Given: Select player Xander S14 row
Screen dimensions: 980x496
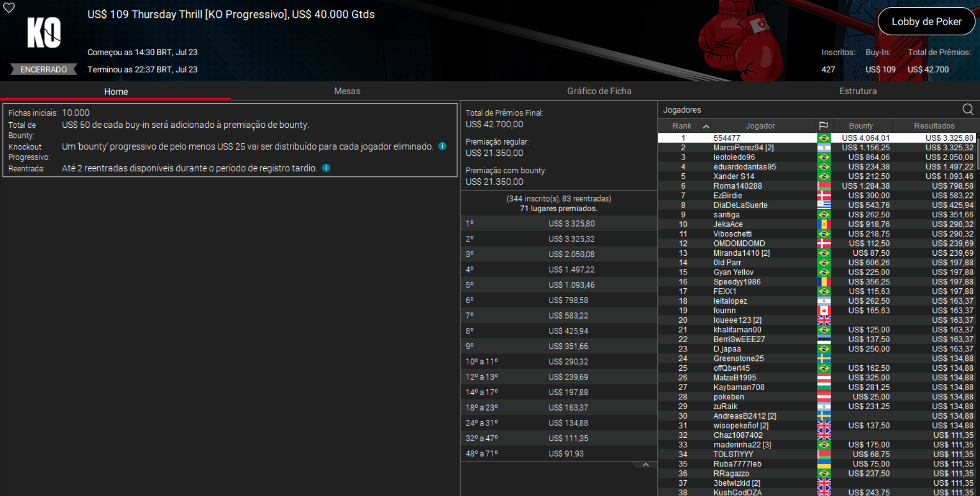Looking at the screenshot, I should coord(816,176).
